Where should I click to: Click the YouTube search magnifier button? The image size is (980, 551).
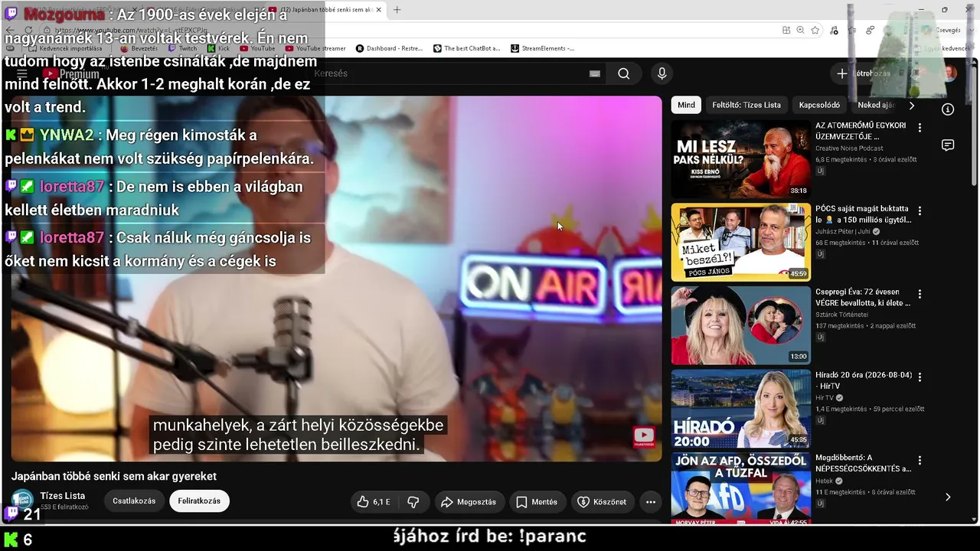coord(624,73)
